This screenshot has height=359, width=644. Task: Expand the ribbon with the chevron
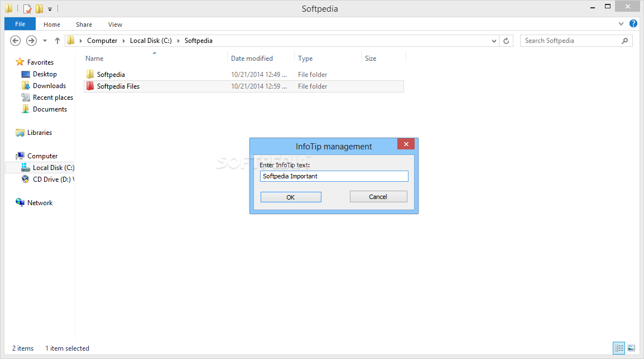[x=621, y=24]
